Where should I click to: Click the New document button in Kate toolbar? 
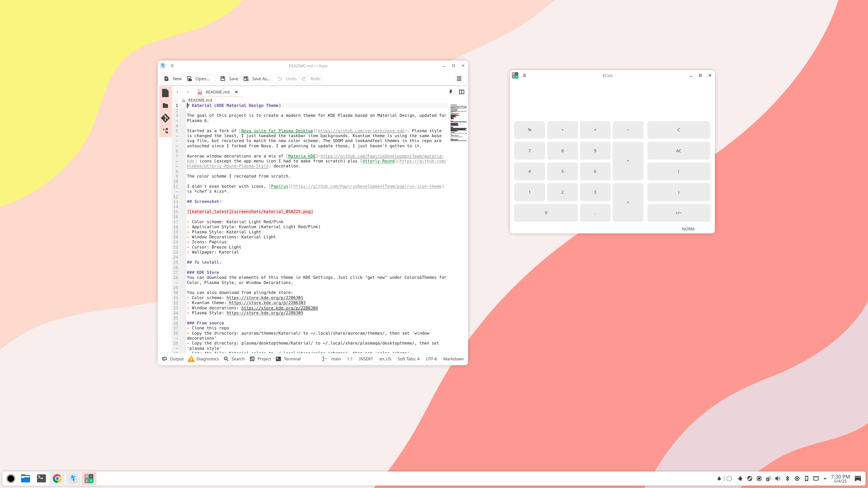click(x=173, y=78)
